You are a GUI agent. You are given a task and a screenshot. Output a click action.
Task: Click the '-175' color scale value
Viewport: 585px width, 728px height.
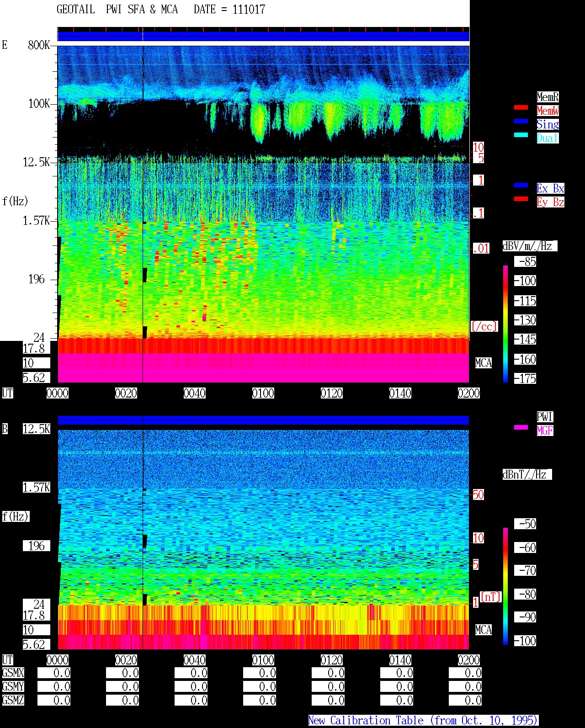(x=525, y=379)
